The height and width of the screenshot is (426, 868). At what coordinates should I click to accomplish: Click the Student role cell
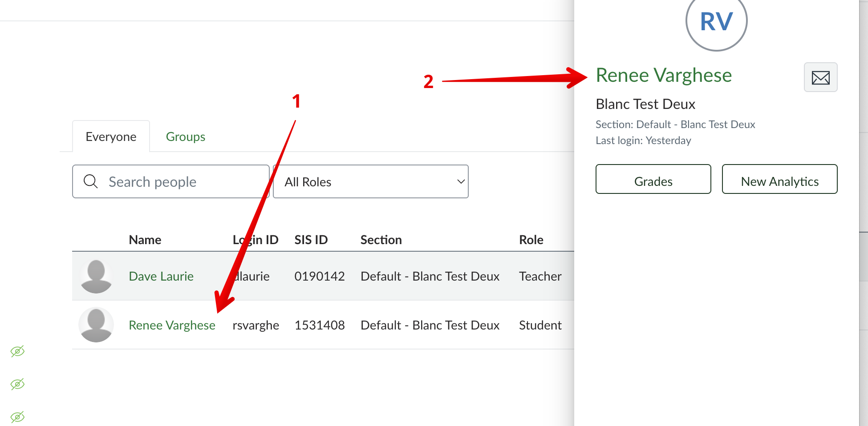pos(540,325)
